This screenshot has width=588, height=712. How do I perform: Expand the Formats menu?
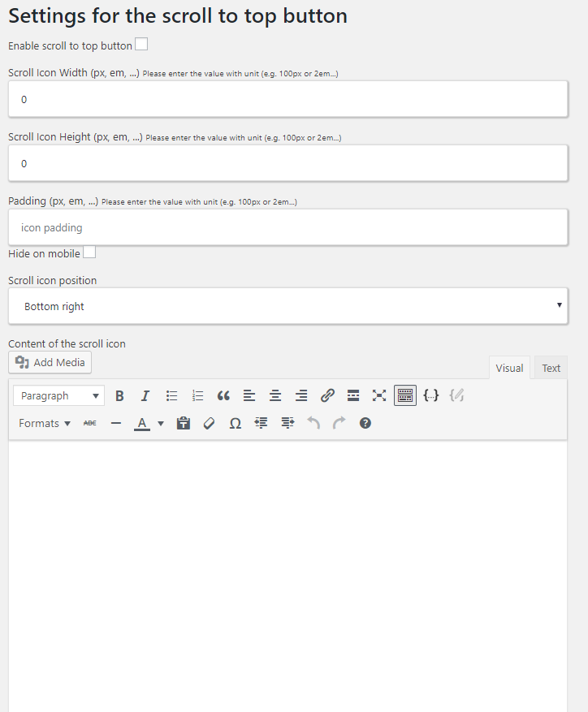[44, 423]
